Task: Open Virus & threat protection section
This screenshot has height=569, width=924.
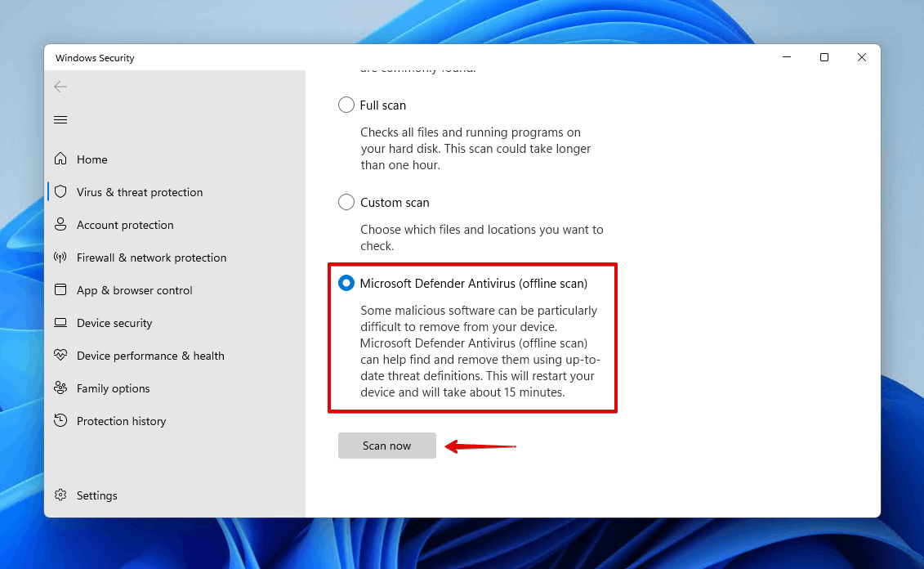Action: (175, 191)
